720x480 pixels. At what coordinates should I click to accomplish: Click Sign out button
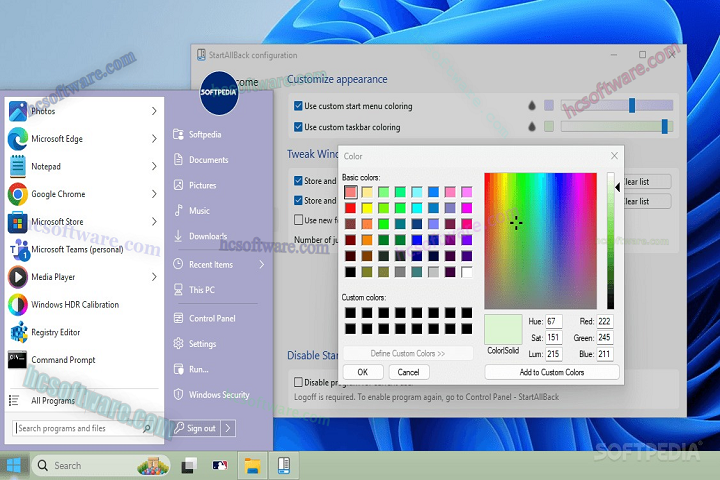(195, 428)
